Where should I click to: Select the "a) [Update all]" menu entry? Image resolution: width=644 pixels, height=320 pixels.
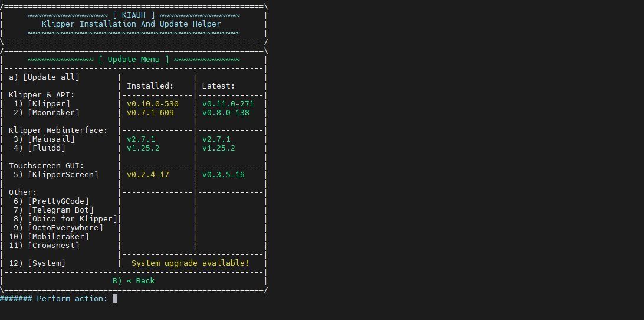44,77
